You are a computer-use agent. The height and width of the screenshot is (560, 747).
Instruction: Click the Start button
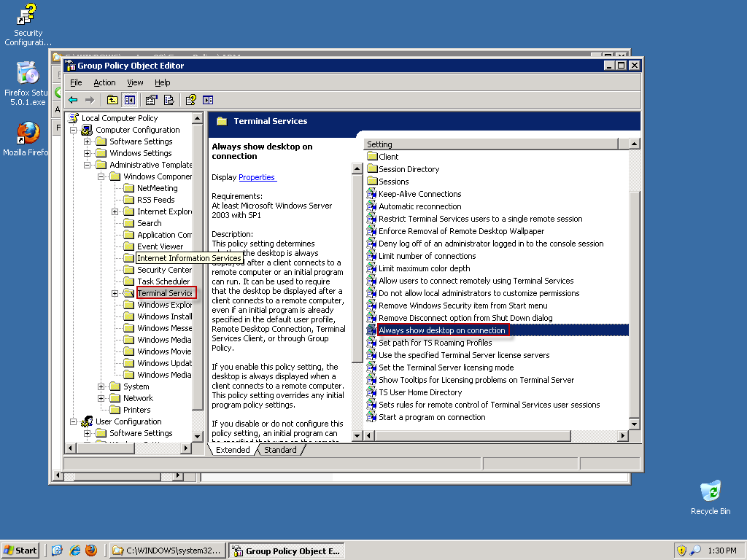20,551
